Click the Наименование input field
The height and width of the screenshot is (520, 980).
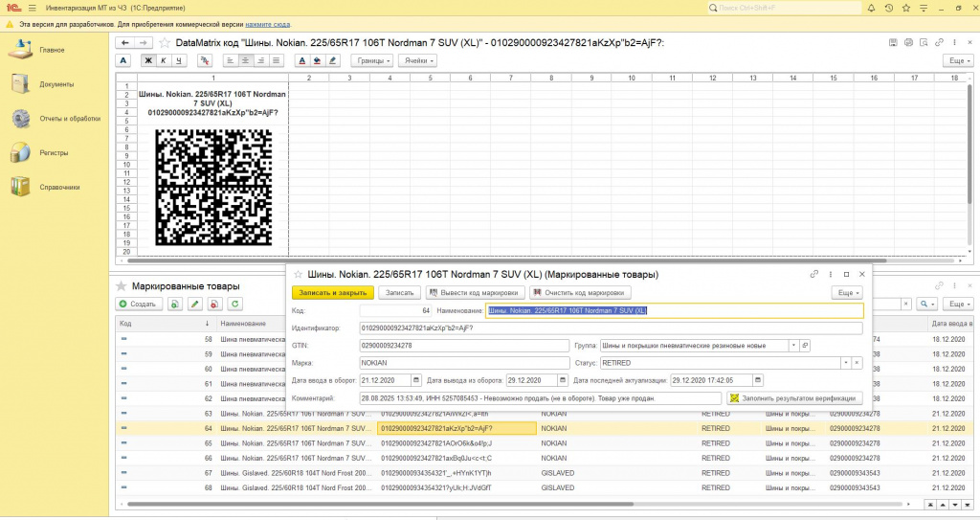[675, 310]
